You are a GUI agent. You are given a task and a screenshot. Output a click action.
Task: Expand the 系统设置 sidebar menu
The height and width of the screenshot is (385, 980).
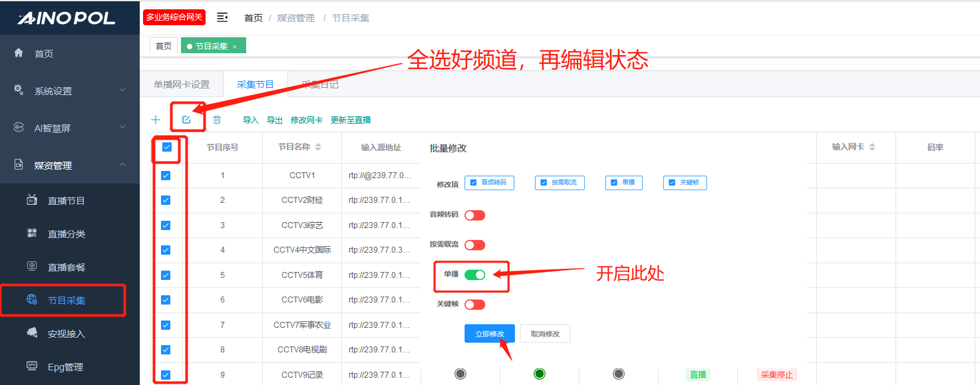70,91
